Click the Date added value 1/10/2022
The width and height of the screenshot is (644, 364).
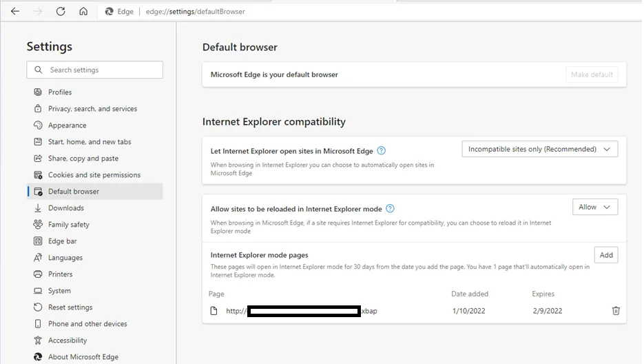pyautogui.click(x=468, y=311)
